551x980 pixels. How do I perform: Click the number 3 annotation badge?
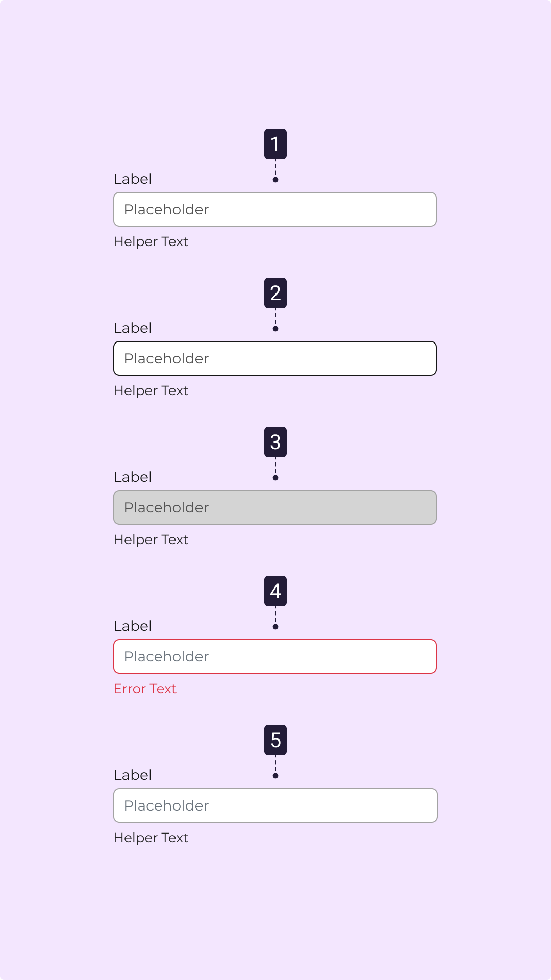pos(275,442)
